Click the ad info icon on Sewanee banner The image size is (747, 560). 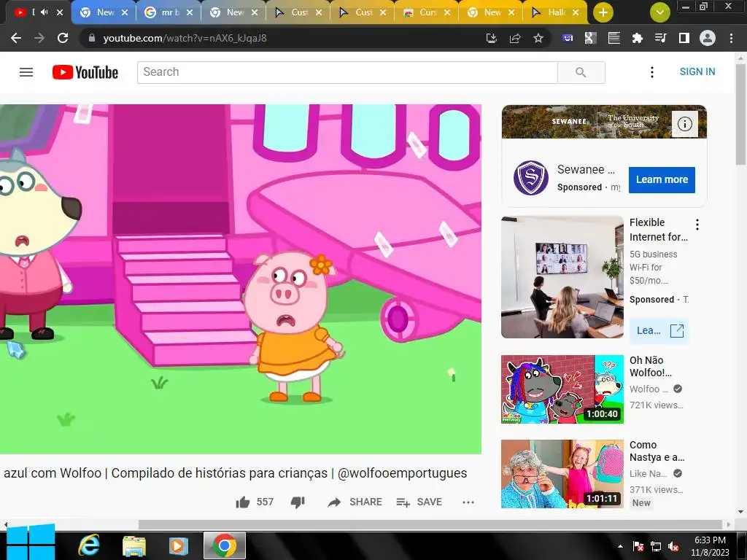click(684, 124)
